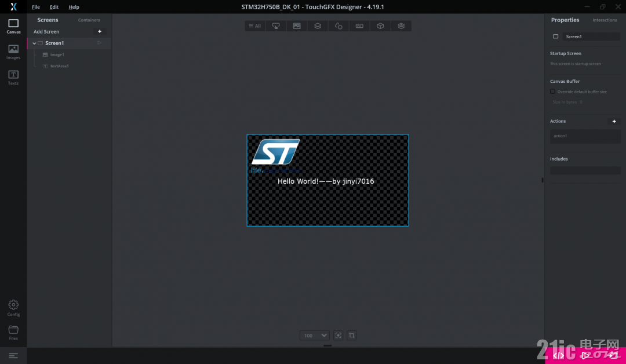
Task: Enable Override default buffer size checkbox
Action: [552, 92]
